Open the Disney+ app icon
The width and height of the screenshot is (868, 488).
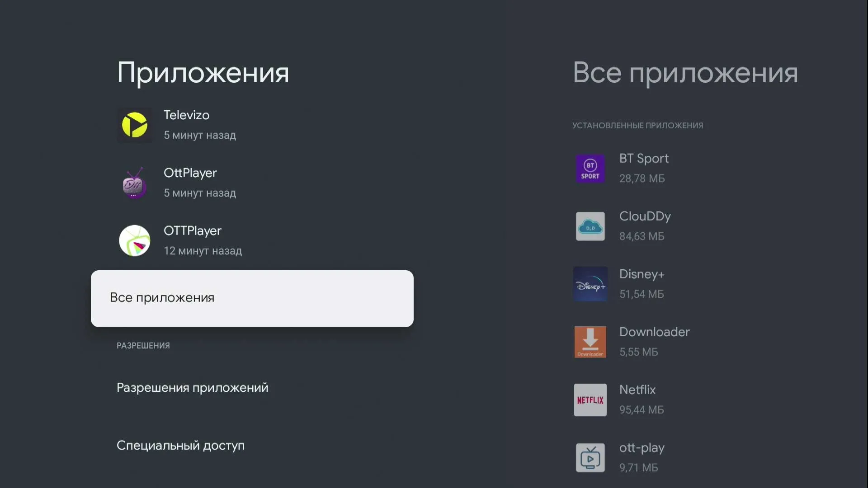(x=590, y=284)
